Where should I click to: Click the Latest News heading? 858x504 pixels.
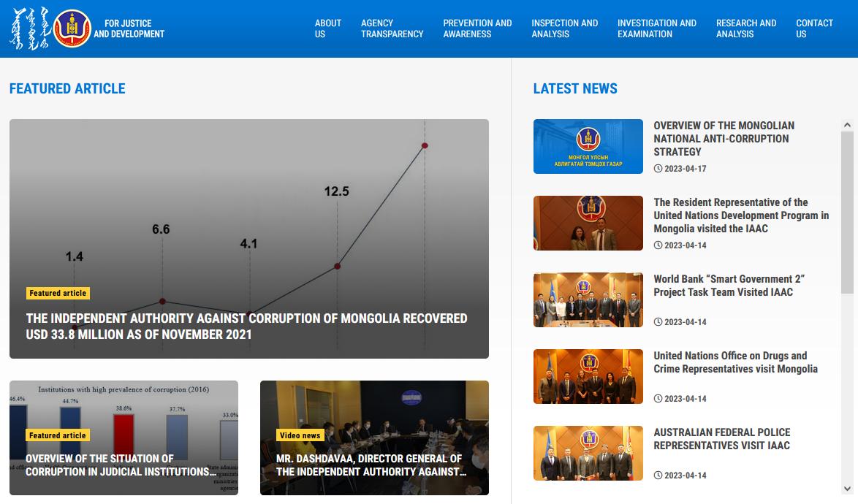(575, 88)
